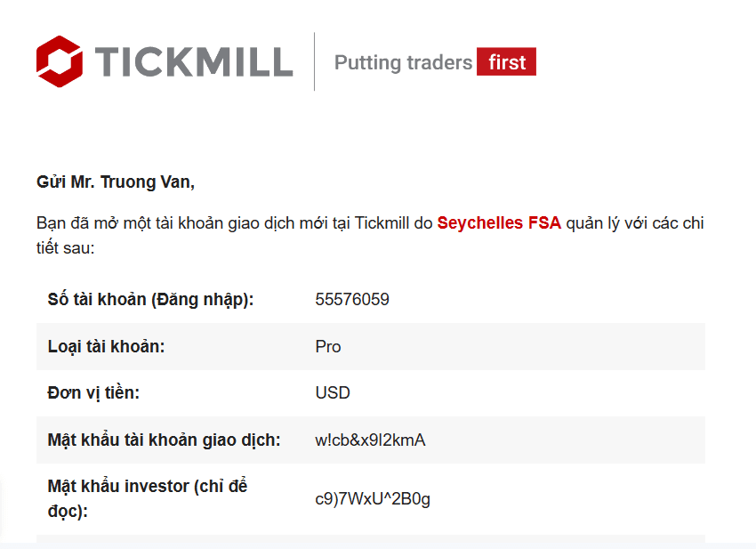Select the trading password w!cb&x9l2kmA

[x=370, y=440]
